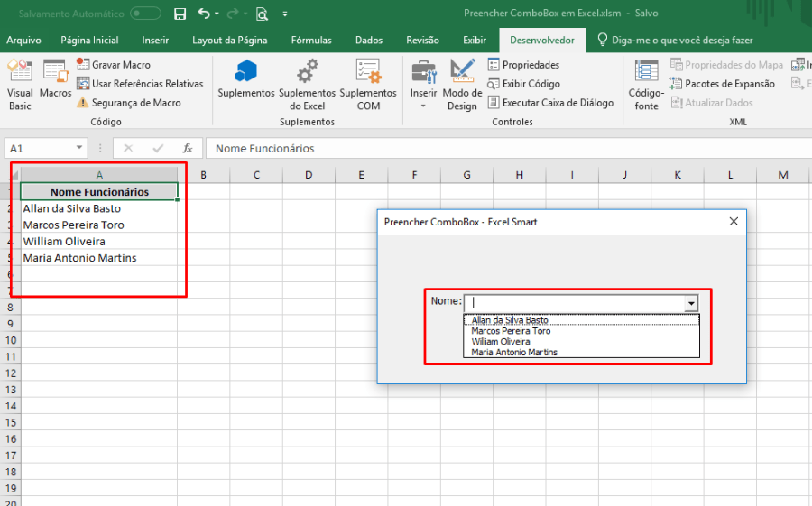
Task: Click the Redo arrow
Action: coord(233,14)
